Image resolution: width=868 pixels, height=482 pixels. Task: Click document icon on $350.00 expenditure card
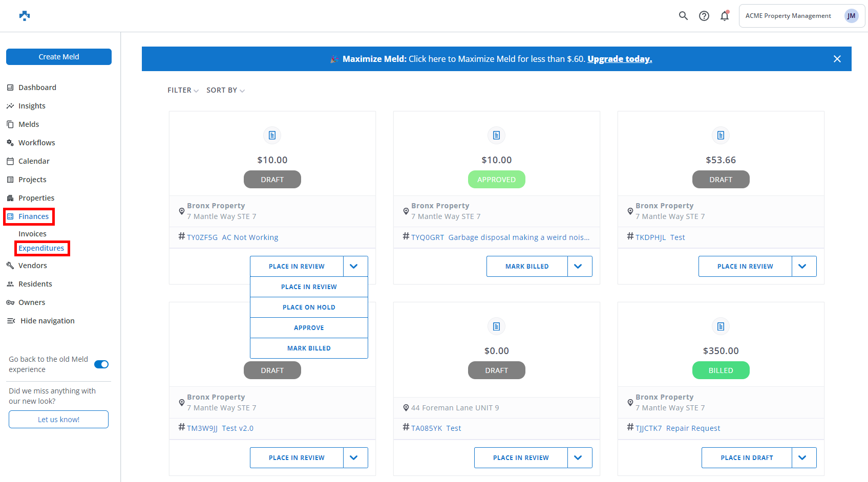pos(721,326)
